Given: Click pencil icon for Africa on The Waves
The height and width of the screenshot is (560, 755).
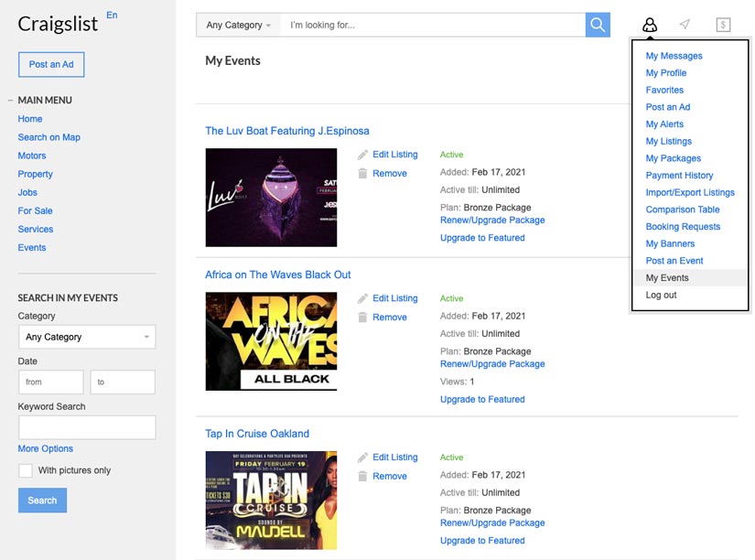Looking at the screenshot, I should 363,298.
